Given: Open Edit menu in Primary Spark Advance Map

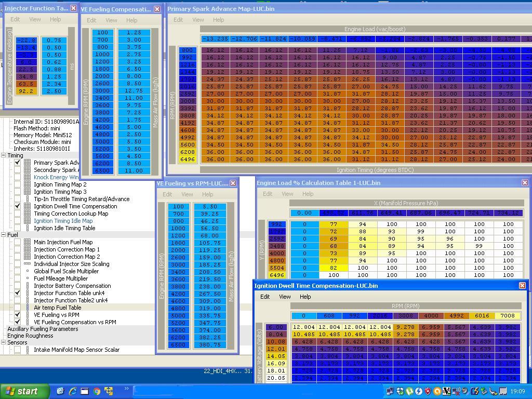Looking at the screenshot, I should point(178,20).
